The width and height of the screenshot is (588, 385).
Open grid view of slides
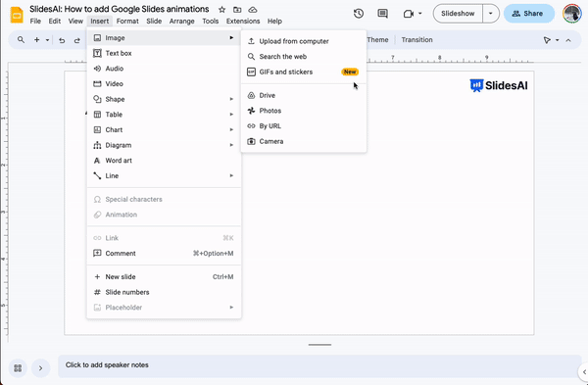tap(18, 368)
